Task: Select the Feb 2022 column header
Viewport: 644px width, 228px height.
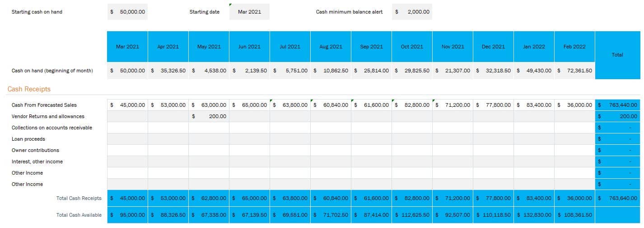Action: [x=574, y=47]
